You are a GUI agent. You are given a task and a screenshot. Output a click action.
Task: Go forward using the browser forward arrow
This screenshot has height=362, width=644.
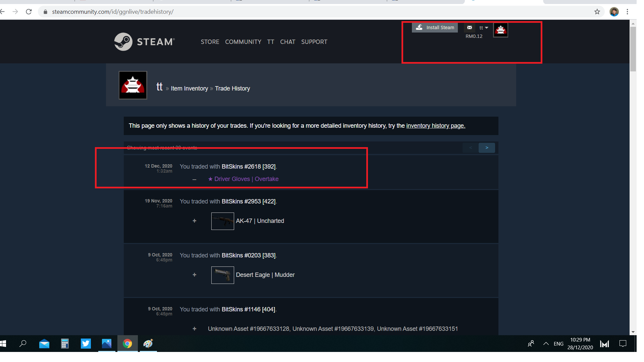[15, 12]
